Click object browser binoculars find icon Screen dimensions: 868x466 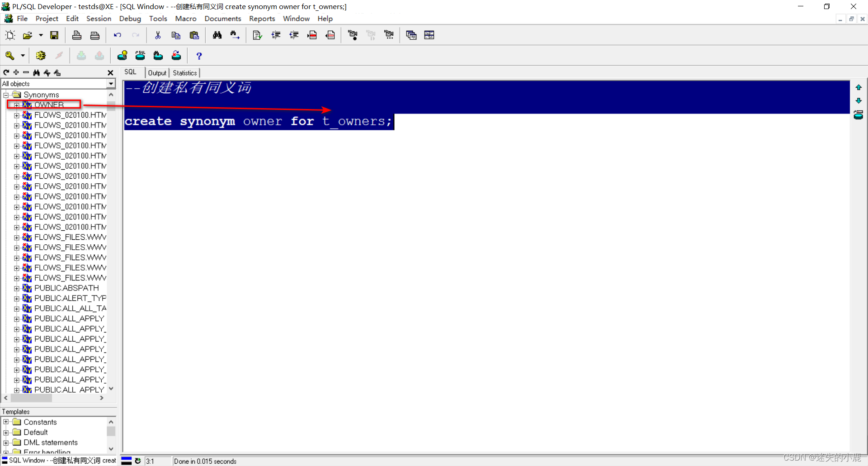pos(37,72)
